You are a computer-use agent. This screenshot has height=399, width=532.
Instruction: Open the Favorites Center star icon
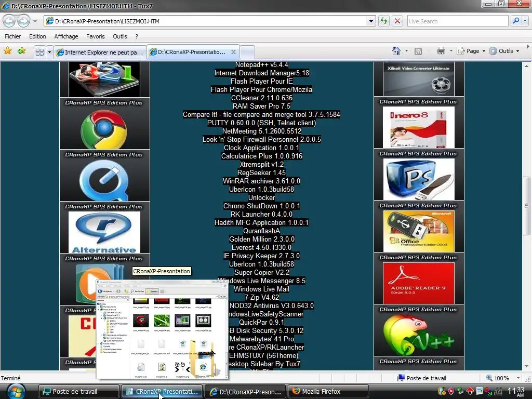coord(7,51)
